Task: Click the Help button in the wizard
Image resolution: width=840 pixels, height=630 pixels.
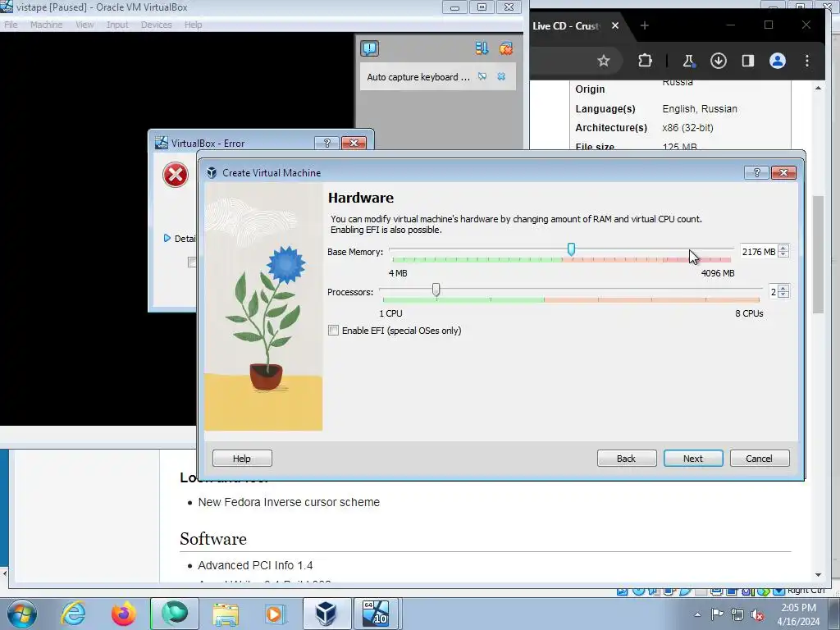Action: coord(242,459)
